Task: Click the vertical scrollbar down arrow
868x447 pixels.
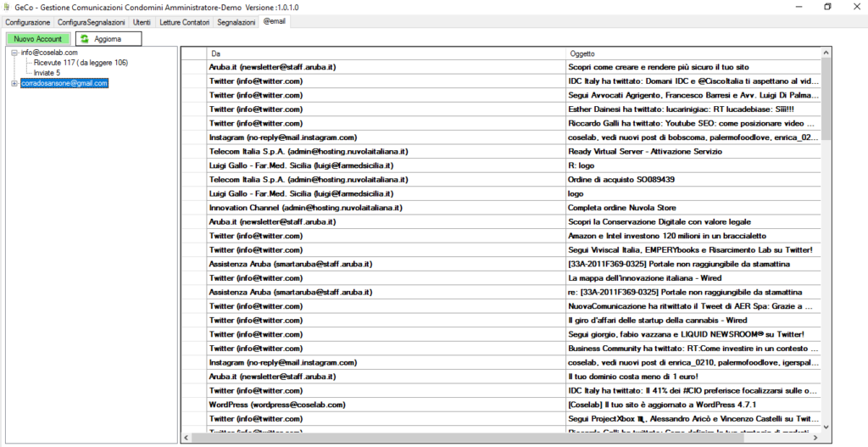Action: pos(826,427)
